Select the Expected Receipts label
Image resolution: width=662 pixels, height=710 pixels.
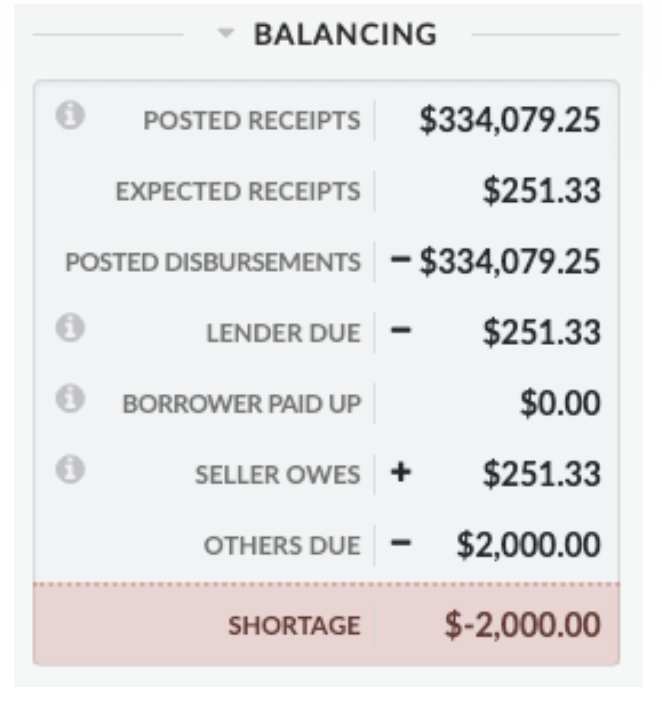[237, 191]
